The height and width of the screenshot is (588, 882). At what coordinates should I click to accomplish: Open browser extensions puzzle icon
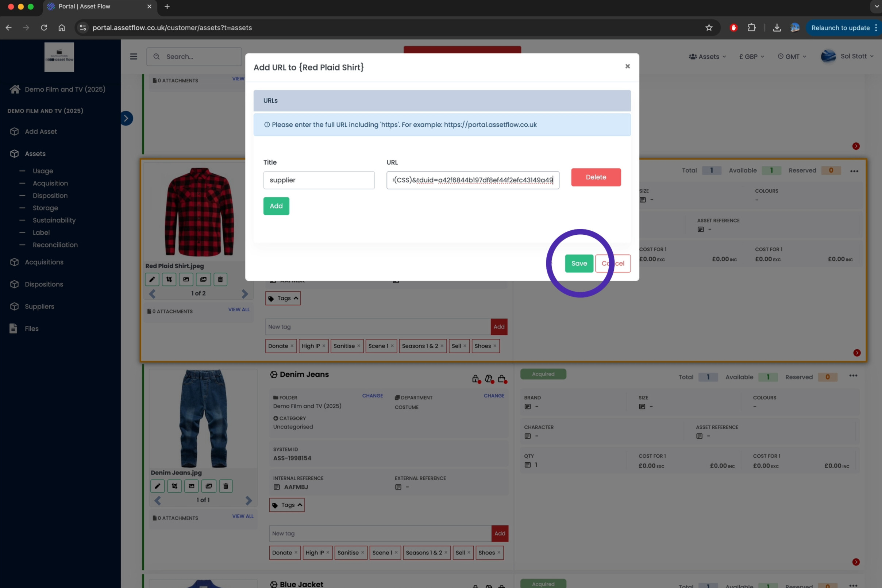click(751, 28)
